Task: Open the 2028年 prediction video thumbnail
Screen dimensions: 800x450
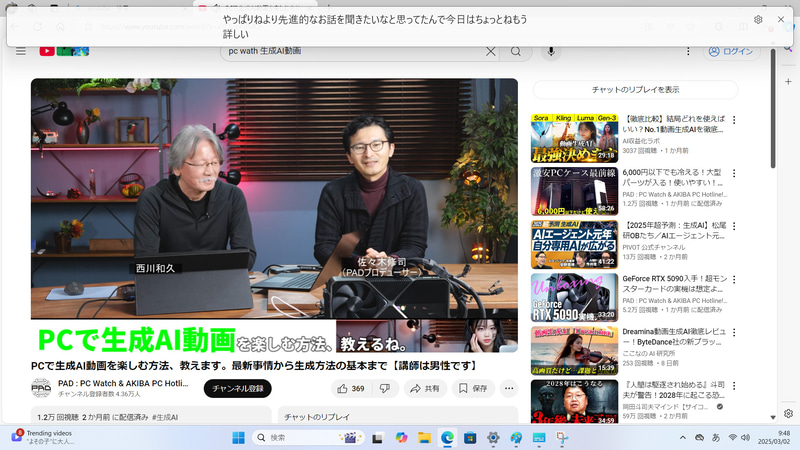Action: tap(574, 402)
